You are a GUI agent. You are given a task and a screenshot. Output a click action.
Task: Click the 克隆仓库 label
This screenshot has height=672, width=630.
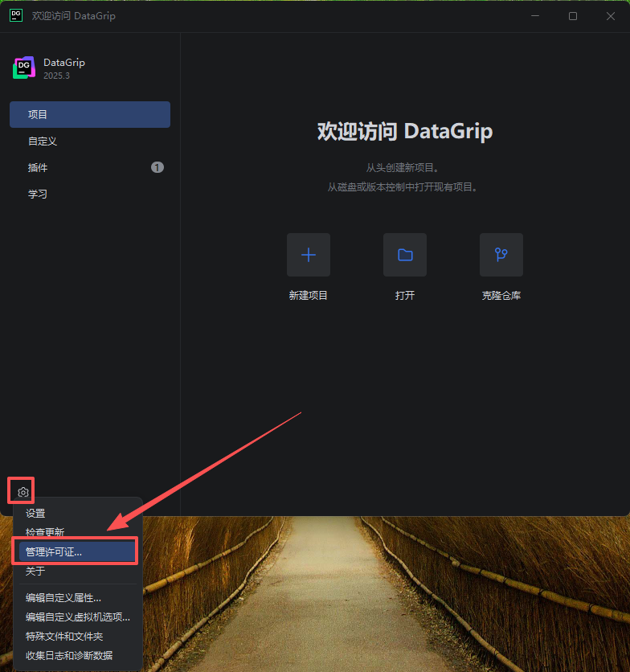click(x=501, y=295)
